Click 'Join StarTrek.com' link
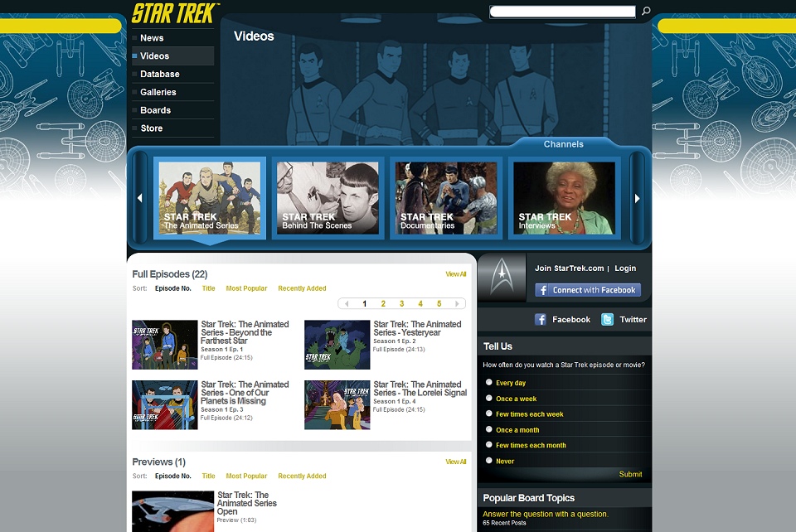796x532 pixels. point(569,268)
